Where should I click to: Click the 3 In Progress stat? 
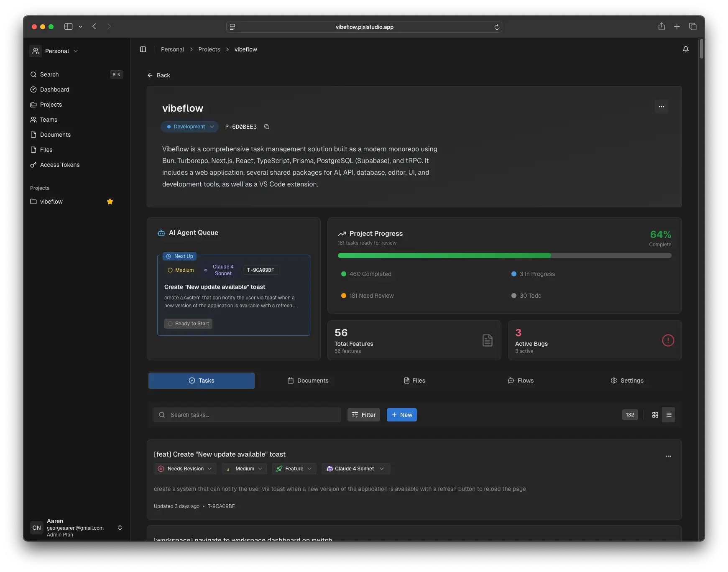[533, 274]
